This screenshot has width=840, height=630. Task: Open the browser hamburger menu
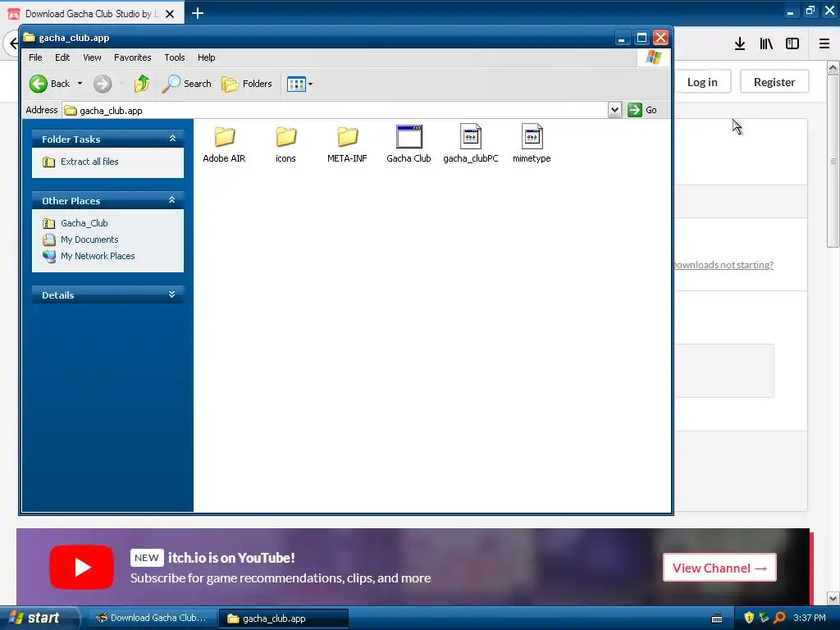tap(824, 44)
